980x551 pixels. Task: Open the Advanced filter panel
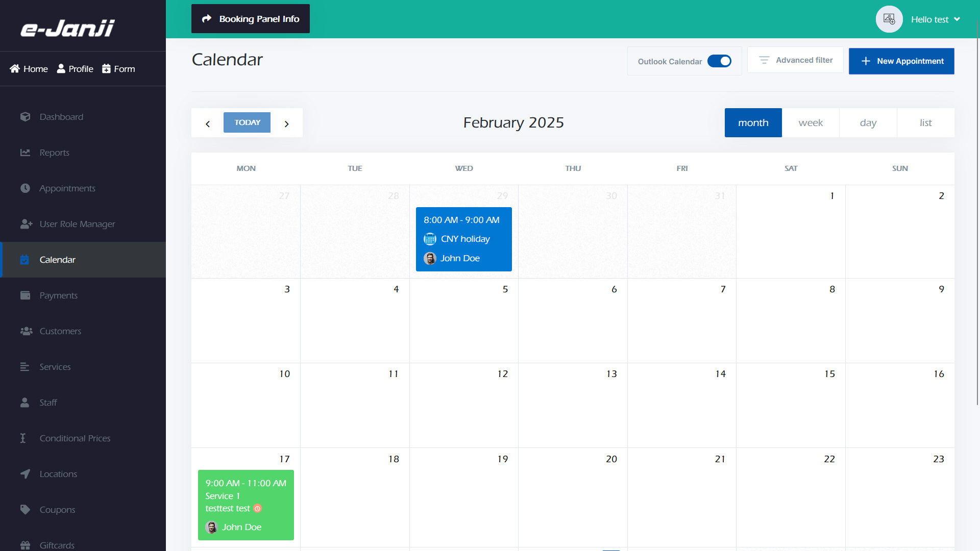click(795, 60)
